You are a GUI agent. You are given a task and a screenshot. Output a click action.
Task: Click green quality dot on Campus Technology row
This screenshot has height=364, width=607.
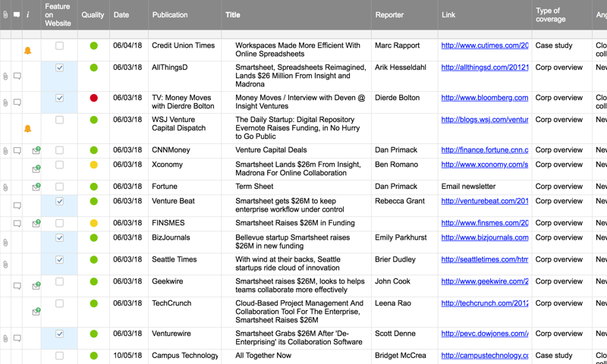click(x=93, y=356)
